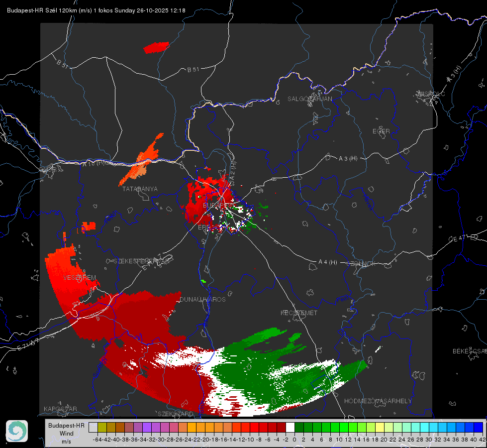
Task: Click the SALGÓTARJÁN city label
Action: (x=309, y=99)
